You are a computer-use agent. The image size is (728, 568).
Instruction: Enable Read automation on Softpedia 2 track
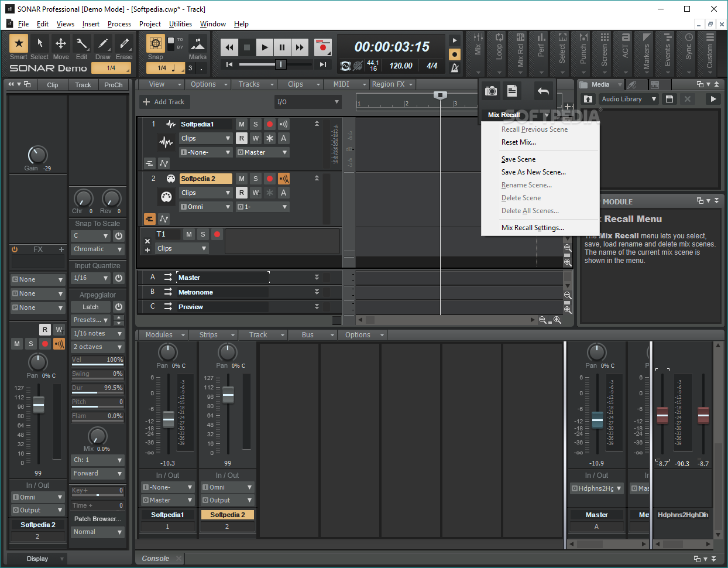point(242,193)
